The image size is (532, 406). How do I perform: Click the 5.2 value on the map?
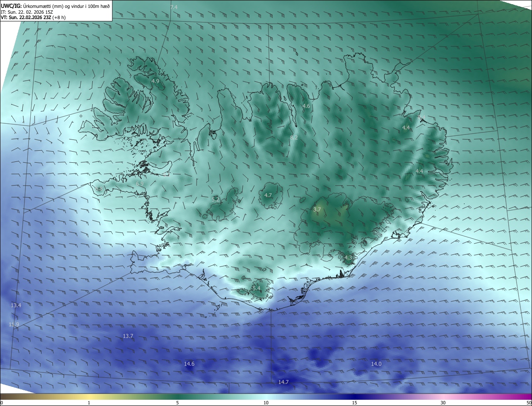pyautogui.click(x=215, y=200)
